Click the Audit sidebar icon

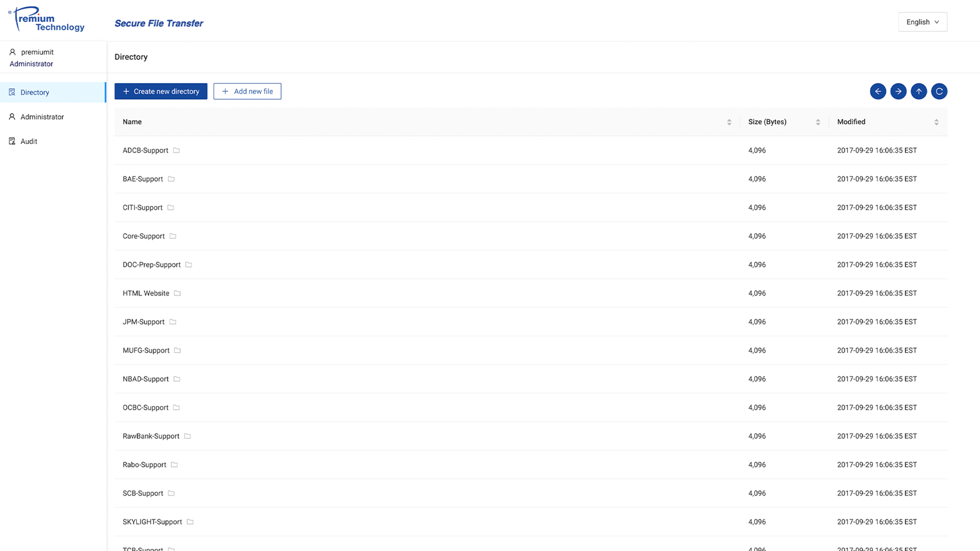pyautogui.click(x=12, y=141)
